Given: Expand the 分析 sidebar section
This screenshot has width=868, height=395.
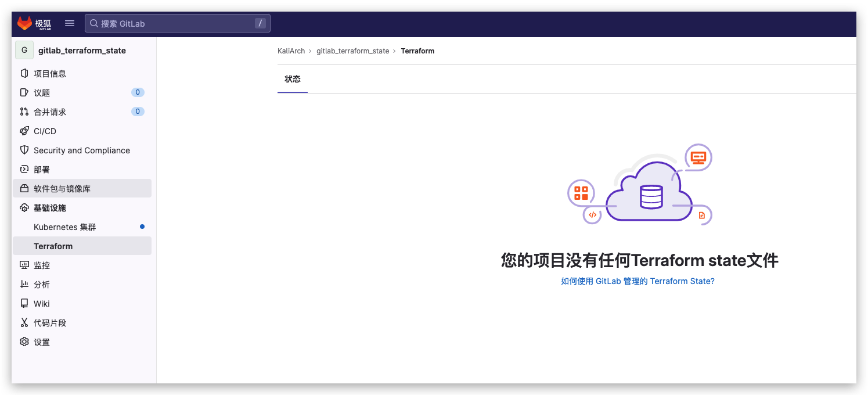Looking at the screenshot, I should (x=42, y=285).
